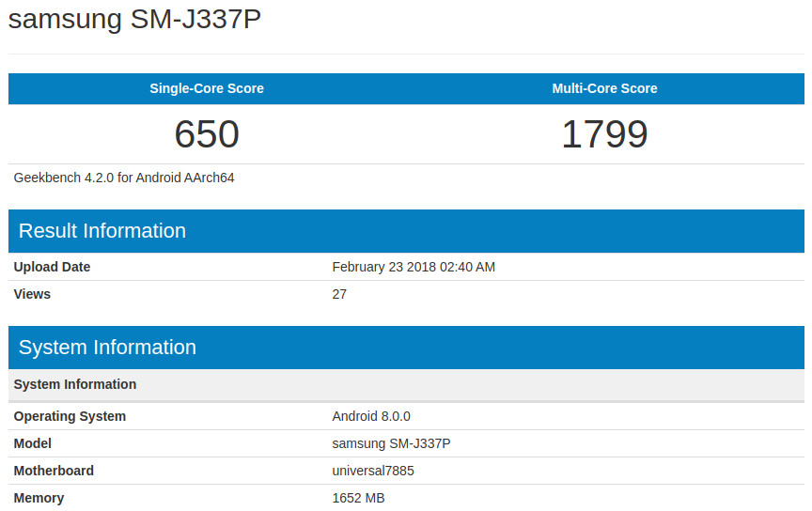Click the views count 27

(339, 294)
